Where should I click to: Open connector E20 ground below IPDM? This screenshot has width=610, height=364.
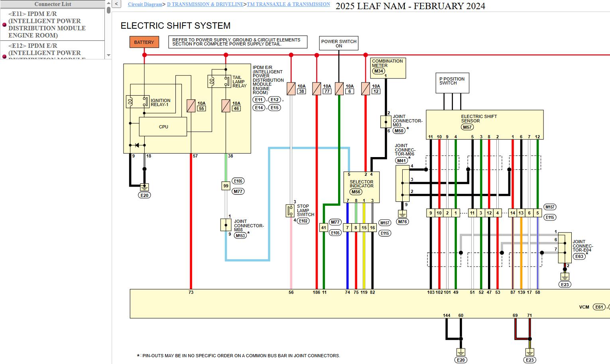[144, 195]
